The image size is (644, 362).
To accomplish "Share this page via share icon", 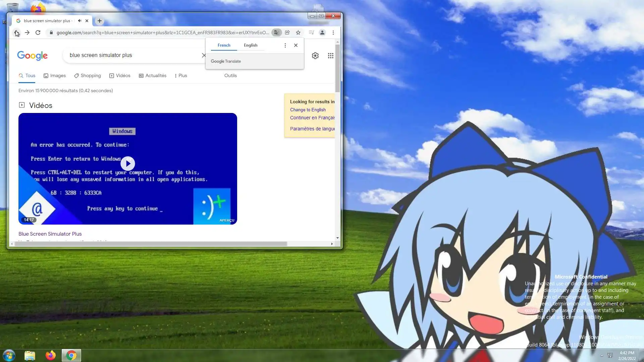I will [x=287, y=33].
